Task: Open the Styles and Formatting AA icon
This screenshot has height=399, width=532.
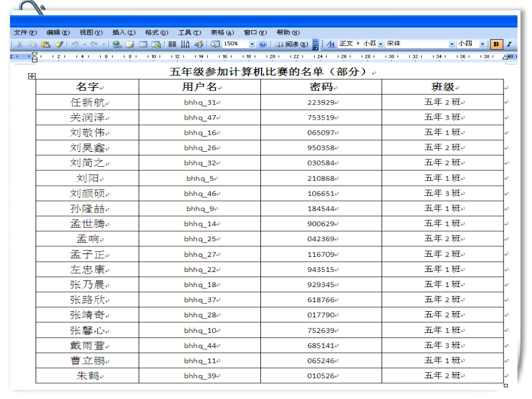Action: (331, 44)
